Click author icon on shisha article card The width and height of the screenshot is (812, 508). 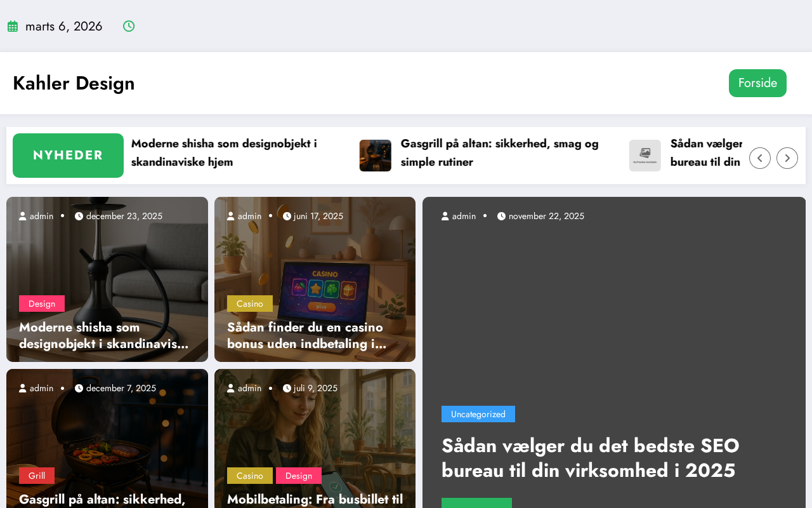coord(23,216)
